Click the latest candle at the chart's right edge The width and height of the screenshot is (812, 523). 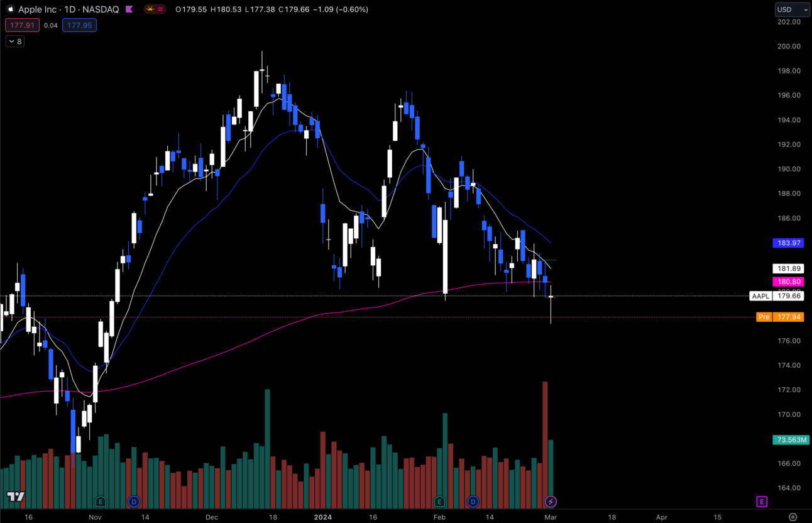[x=551, y=304]
